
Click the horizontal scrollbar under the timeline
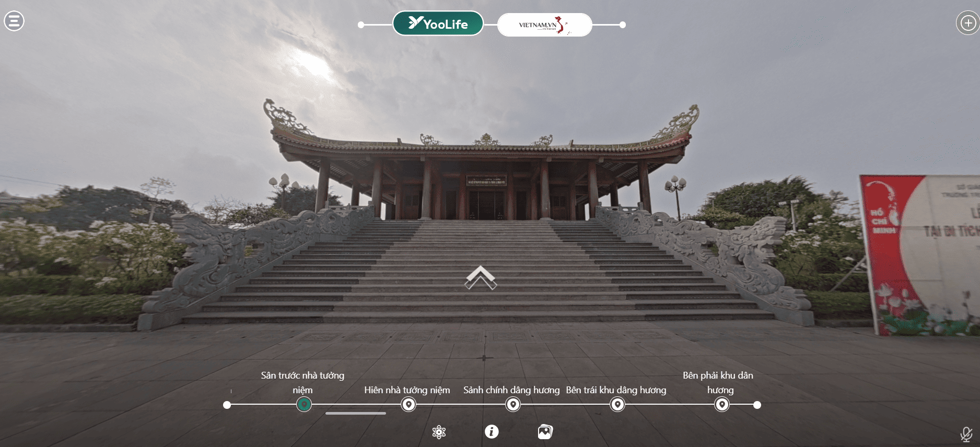355,413
